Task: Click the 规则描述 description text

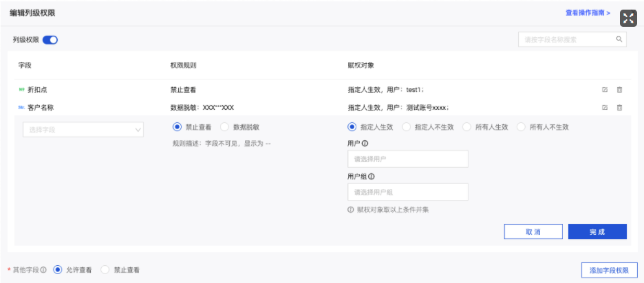Action: [x=222, y=144]
